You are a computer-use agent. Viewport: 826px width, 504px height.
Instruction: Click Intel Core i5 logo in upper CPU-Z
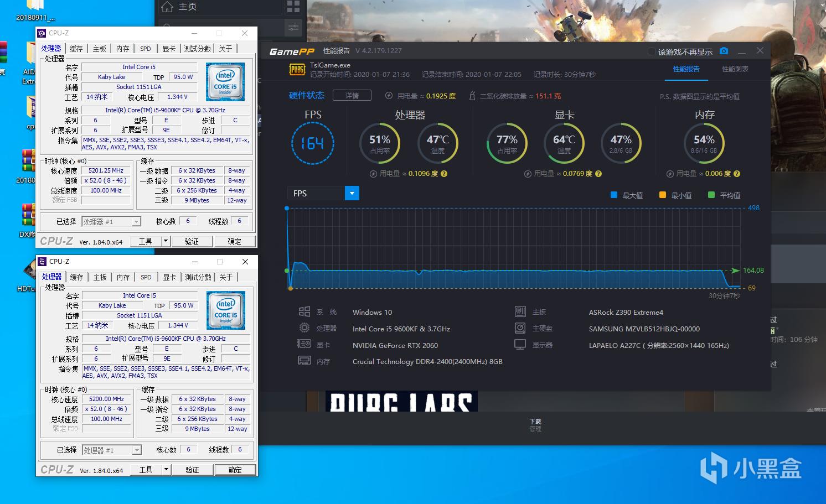tap(225, 82)
